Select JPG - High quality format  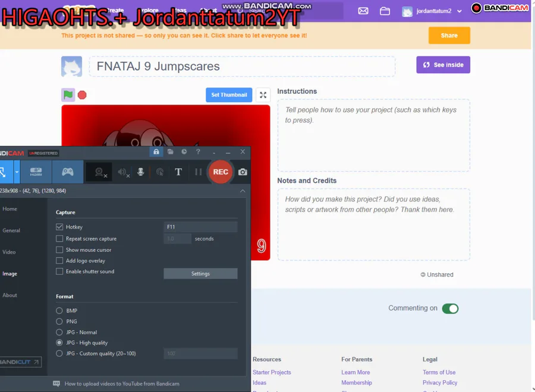59,343
